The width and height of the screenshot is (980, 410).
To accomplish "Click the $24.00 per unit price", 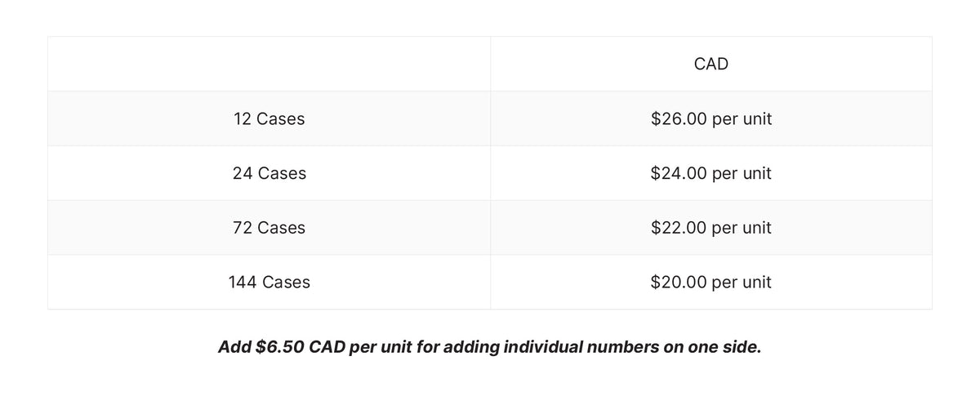I will click(x=710, y=173).
